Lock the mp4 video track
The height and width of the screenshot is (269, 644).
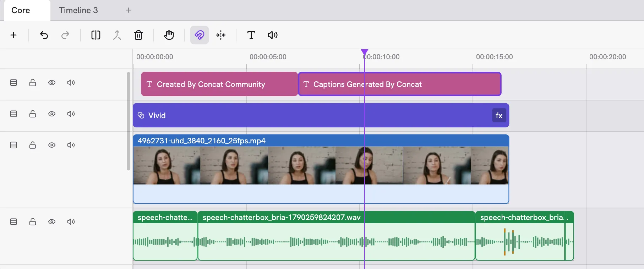(x=33, y=145)
